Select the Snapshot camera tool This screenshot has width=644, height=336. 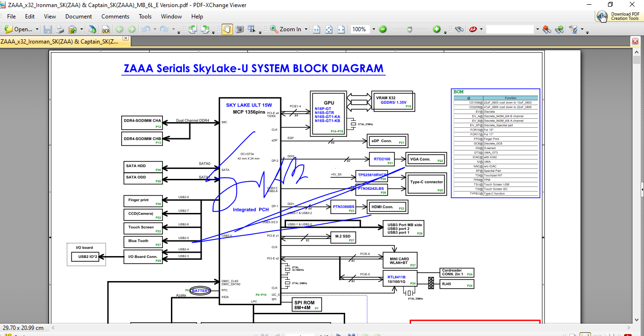click(x=240, y=29)
